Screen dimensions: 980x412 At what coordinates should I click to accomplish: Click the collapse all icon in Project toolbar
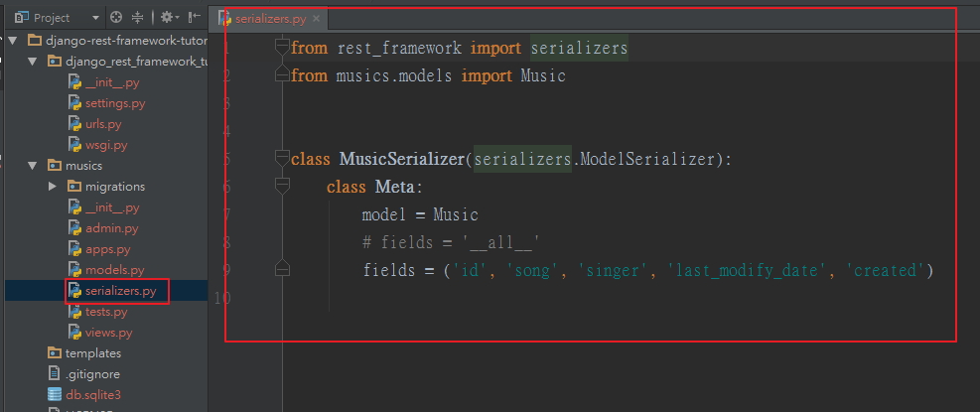[137, 18]
